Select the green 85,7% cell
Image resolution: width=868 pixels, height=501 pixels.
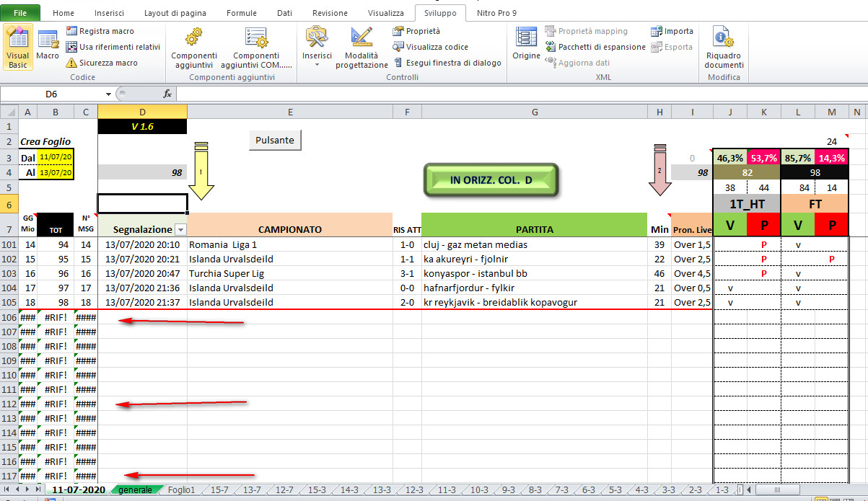pyautogui.click(x=798, y=157)
